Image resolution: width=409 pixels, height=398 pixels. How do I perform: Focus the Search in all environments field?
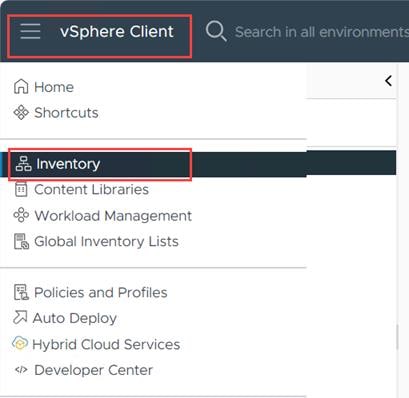coord(322,32)
